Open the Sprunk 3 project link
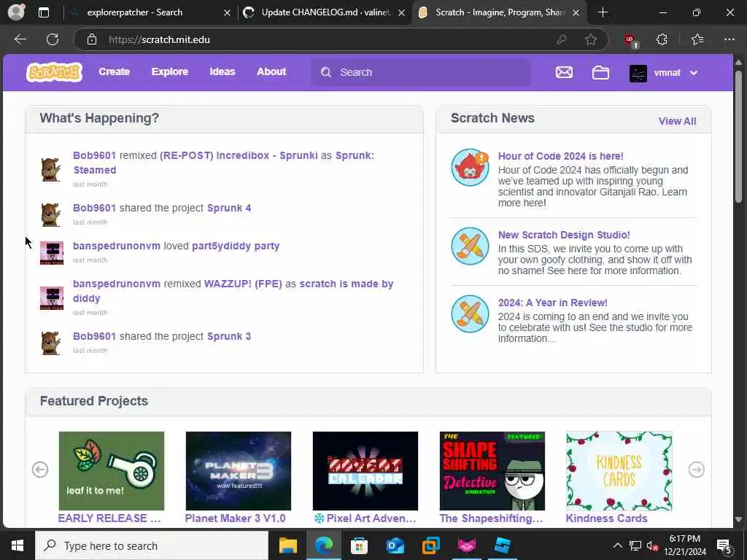This screenshot has width=747, height=560. click(229, 337)
